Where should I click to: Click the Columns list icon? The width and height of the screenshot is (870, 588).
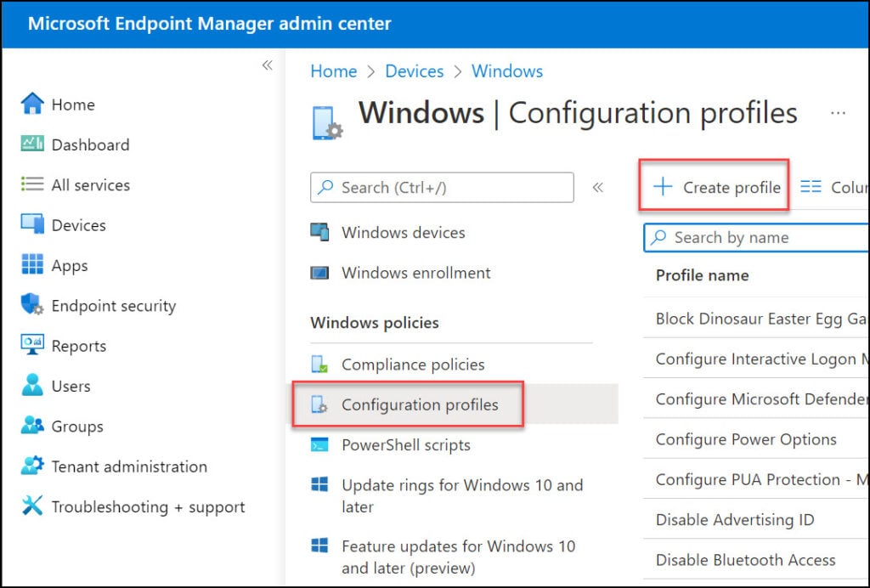point(811,187)
